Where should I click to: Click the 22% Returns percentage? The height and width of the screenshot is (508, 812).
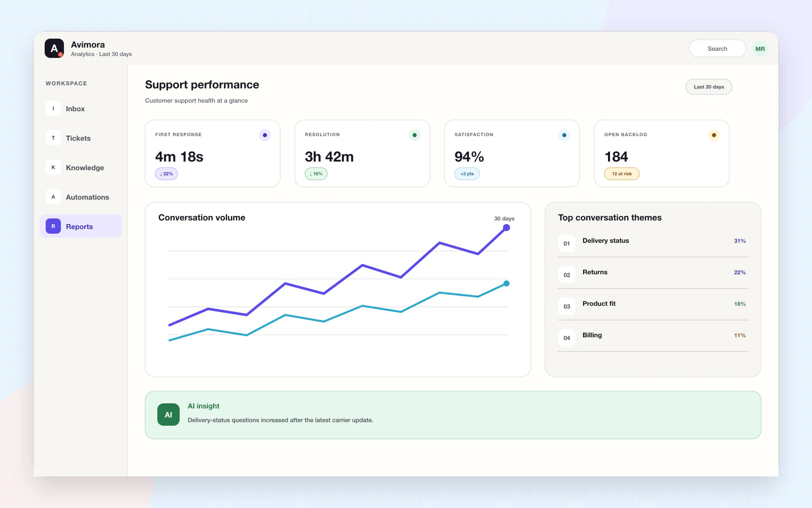click(x=739, y=273)
